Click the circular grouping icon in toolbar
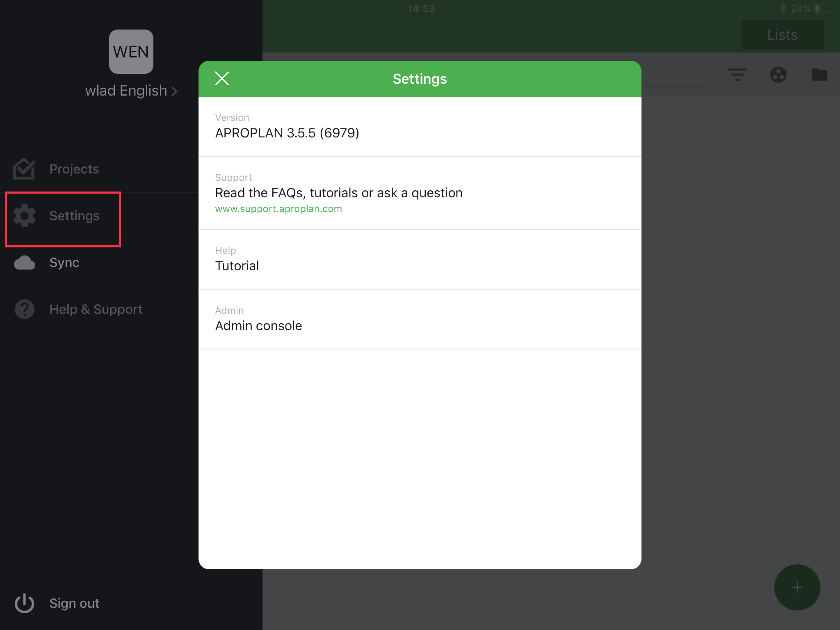The width and height of the screenshot is (840, 630). pos(778,75)
